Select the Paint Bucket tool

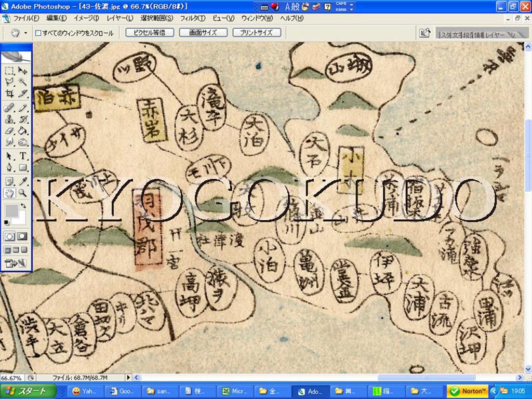(x=22, y=130)
